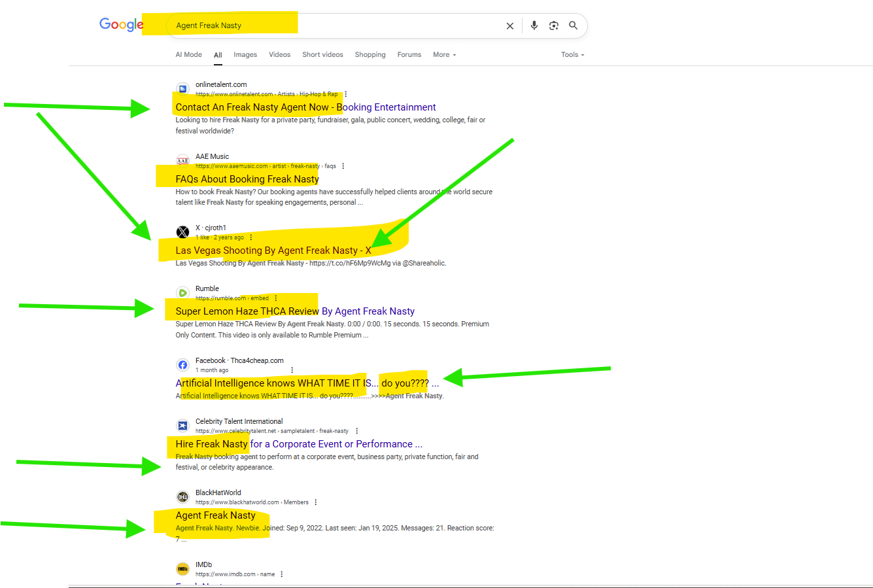Click the IMDb favicon
This screenshot has width=873, height=588.
click(x=183, y=569)
